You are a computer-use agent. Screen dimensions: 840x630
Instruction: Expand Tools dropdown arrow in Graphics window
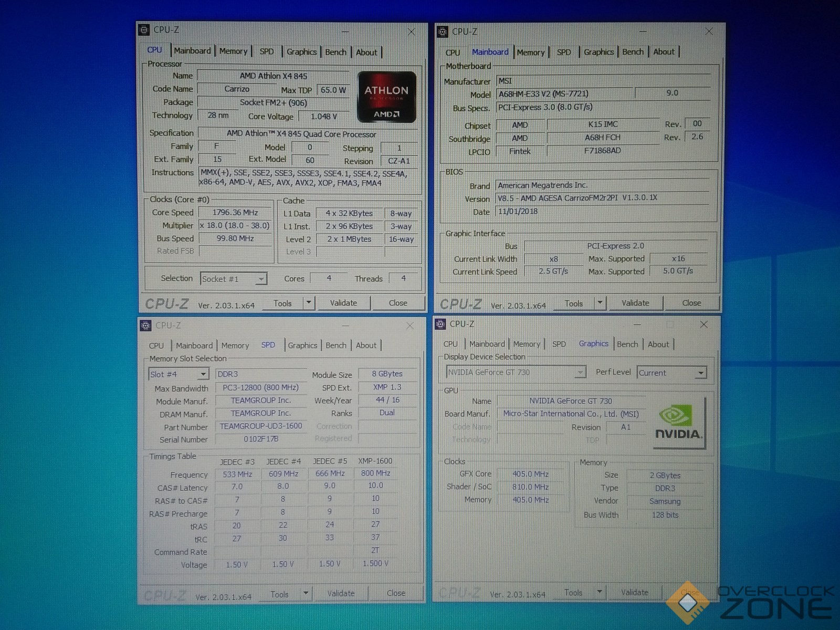click(600, 592)
